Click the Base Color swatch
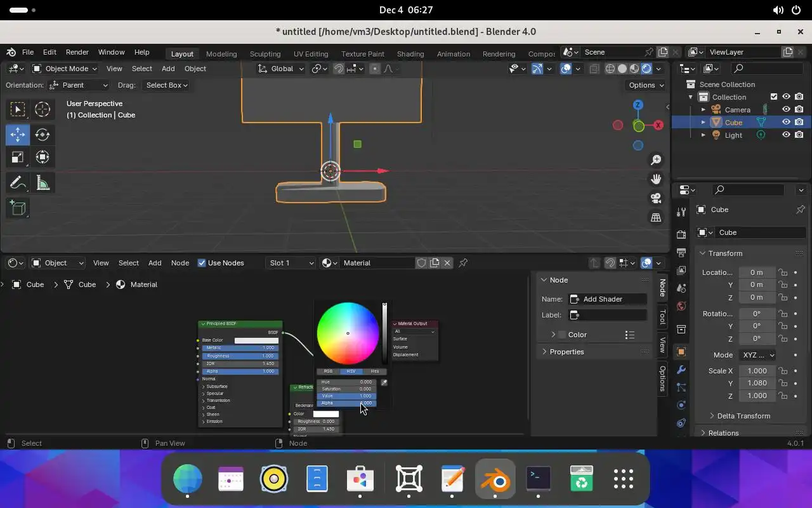Viewport: 812px width, 508px height. pyautogui.click(x=256, y=340)
